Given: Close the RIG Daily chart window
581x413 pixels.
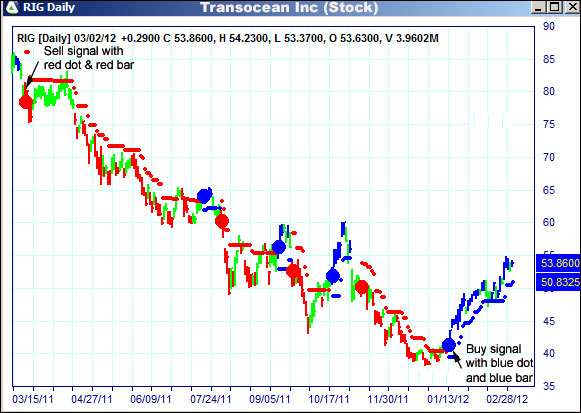Looking at the screenshot, I should [x=571, y=7].
